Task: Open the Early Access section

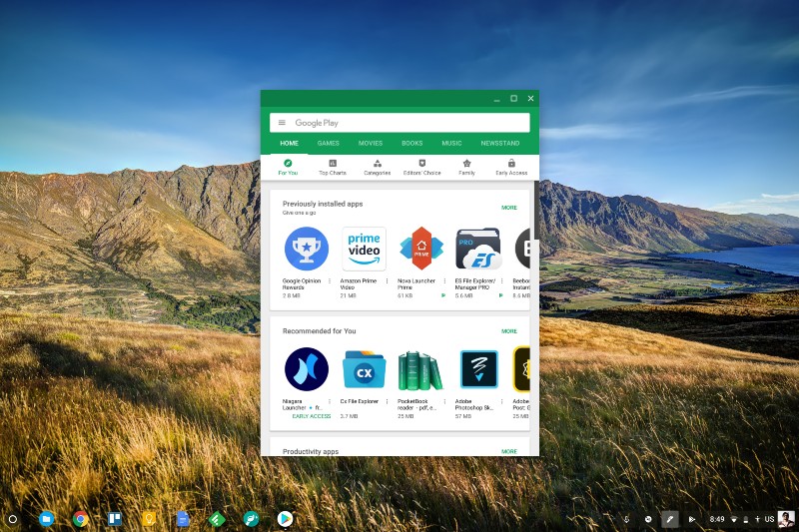Action: pos(511,167)
